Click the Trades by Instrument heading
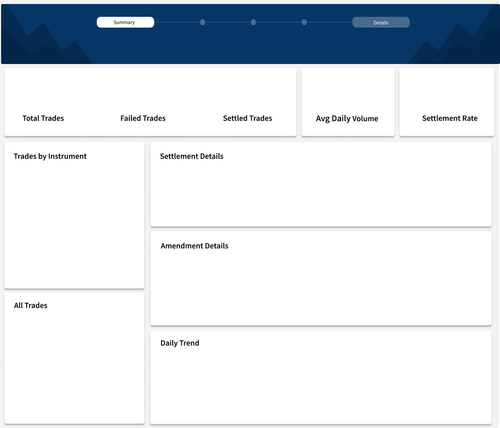500x428 pixels. tap(50, 156)
